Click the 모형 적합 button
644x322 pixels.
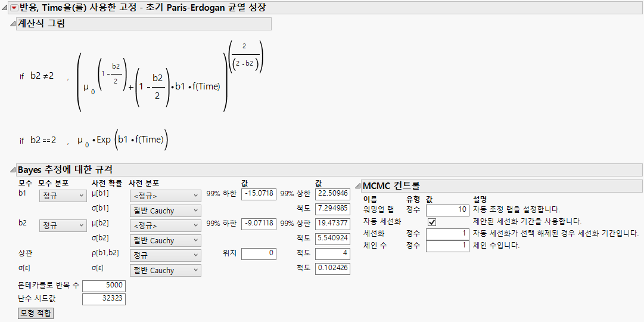coord(36,313)
